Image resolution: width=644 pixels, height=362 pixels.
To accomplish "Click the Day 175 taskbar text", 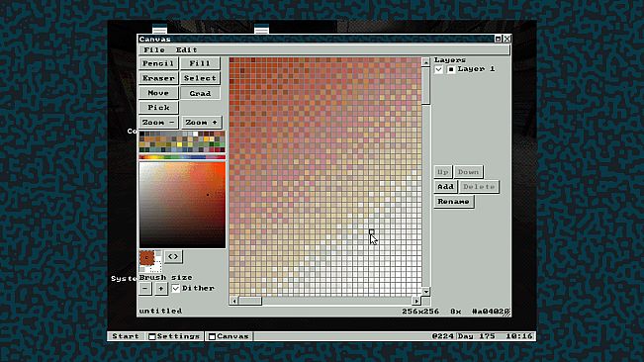I will click(x=477, y=336).
